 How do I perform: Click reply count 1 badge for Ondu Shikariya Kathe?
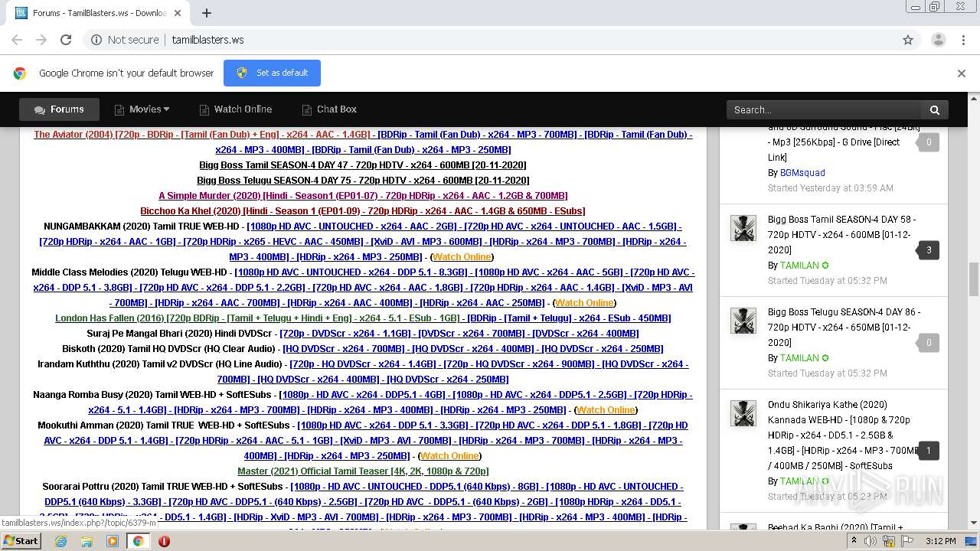(x=928, y=451)
